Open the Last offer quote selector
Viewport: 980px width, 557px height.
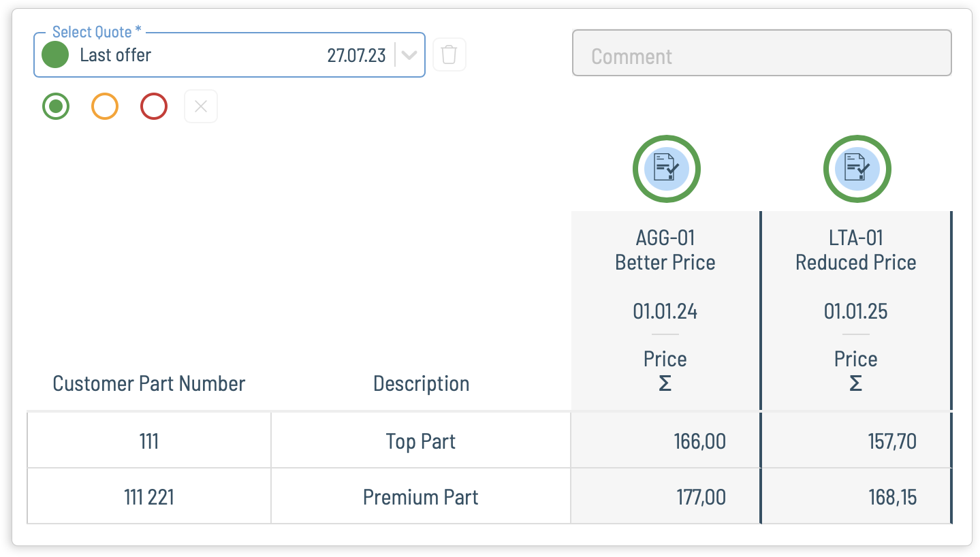click(230, 54)
